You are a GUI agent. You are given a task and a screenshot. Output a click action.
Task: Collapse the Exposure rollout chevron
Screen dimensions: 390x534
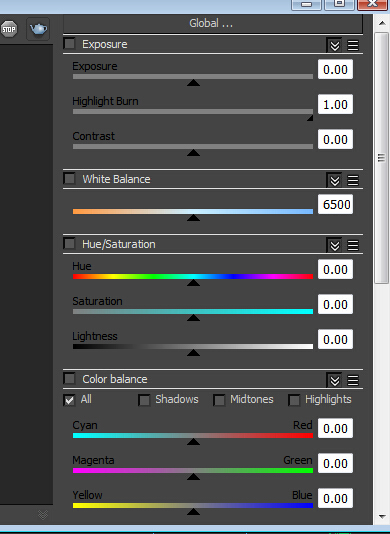[334, 45]
